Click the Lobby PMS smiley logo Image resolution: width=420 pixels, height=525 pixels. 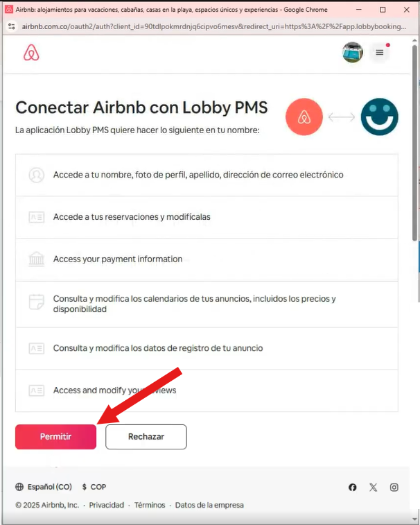point(379,117)
